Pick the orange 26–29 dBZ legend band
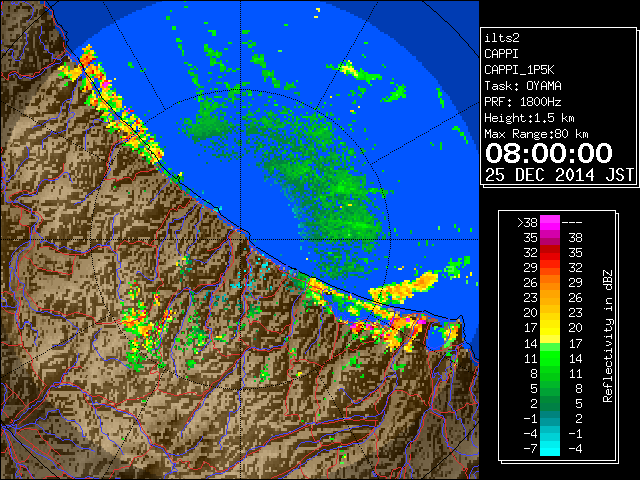Viewport: 640px width, 480px height. click(550, 283)
